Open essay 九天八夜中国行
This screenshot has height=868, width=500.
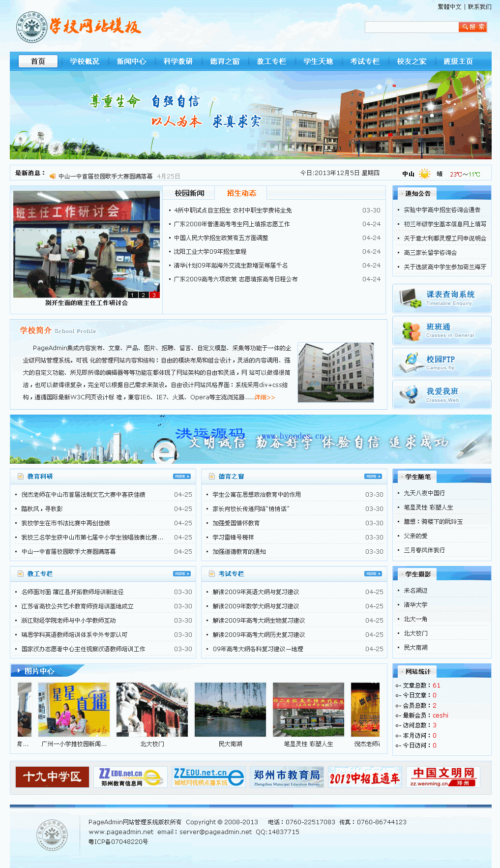(424, 493)
